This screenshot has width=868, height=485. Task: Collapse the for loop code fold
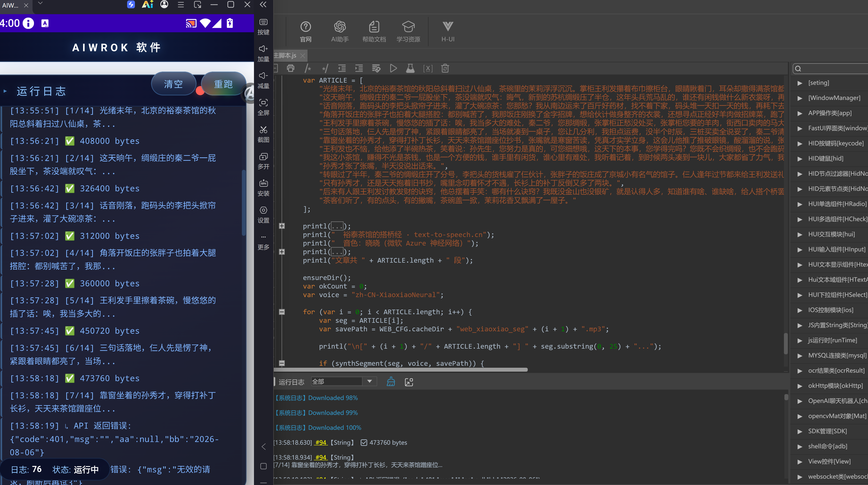tap(282, 312)
